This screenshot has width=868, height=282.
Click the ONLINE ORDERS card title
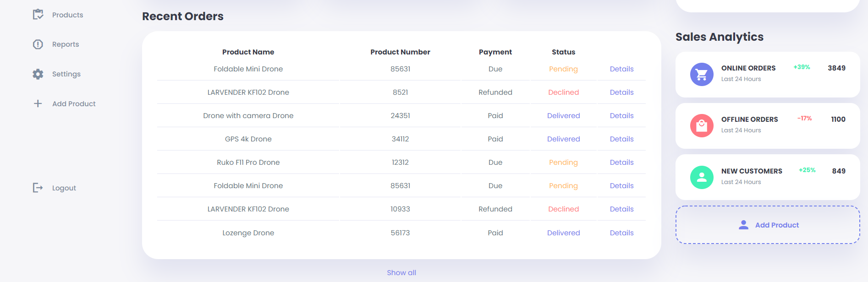pos(748,68)
